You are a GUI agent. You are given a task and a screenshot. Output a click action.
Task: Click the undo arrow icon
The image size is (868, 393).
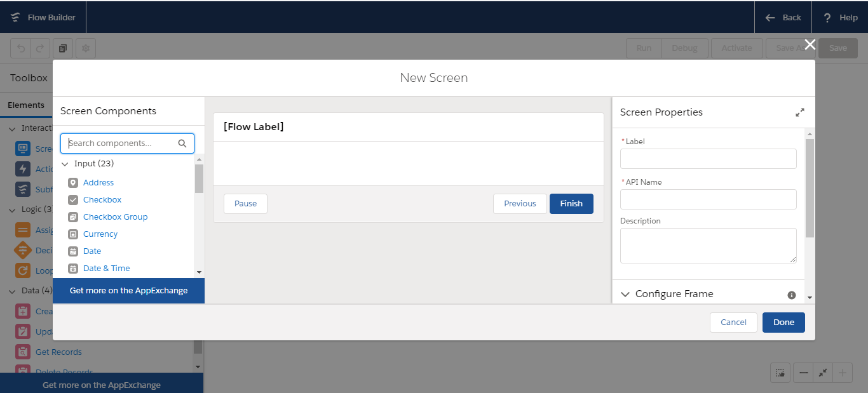click(20, 48)
